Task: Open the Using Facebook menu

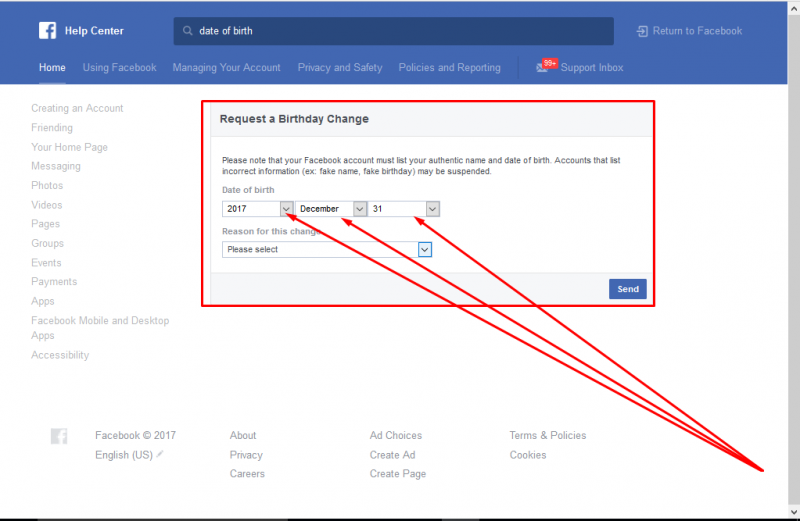Action: coord(119,67)
